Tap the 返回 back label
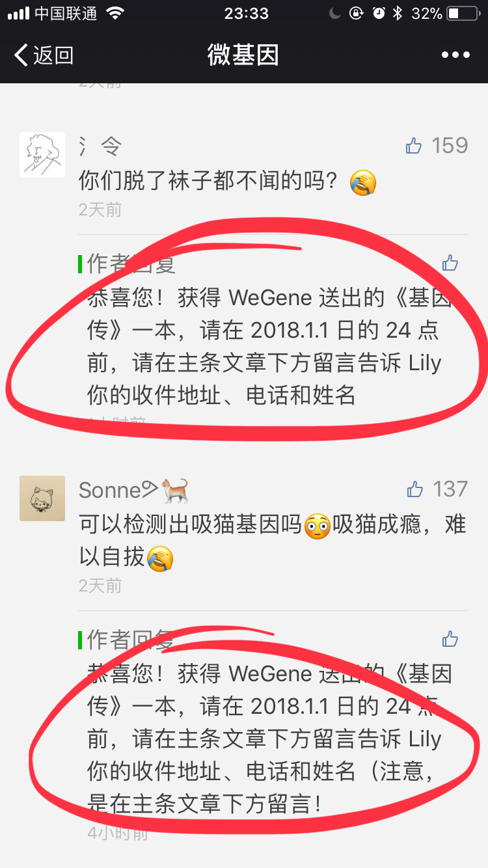488x868 pixels. click(53, 55)
